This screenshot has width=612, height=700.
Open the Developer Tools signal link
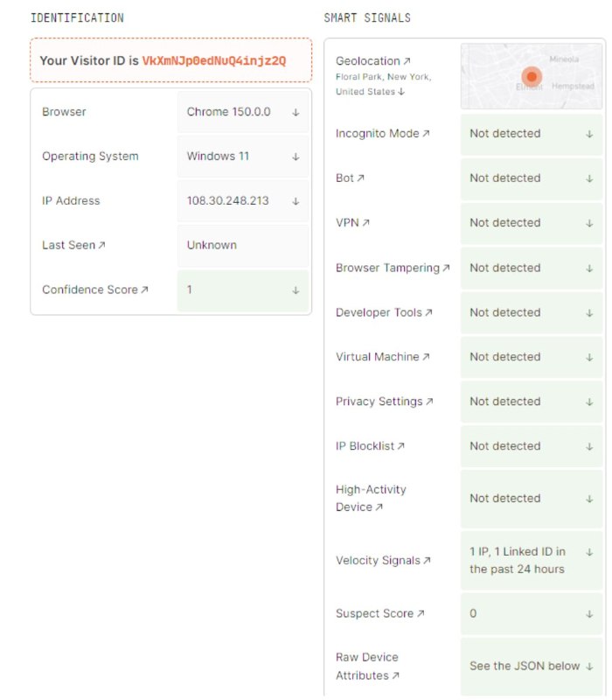coord(384,312)
